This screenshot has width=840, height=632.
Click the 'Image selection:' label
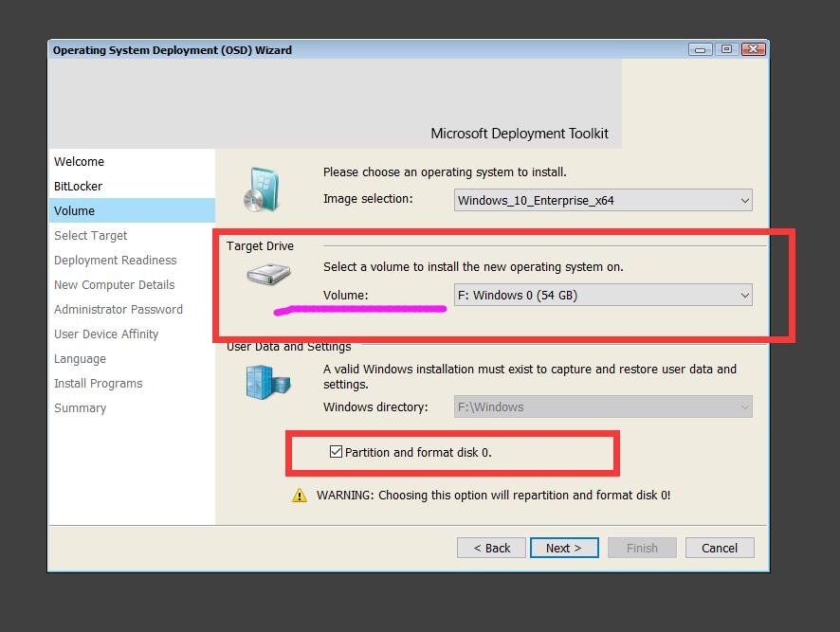[x=368, y=199]
